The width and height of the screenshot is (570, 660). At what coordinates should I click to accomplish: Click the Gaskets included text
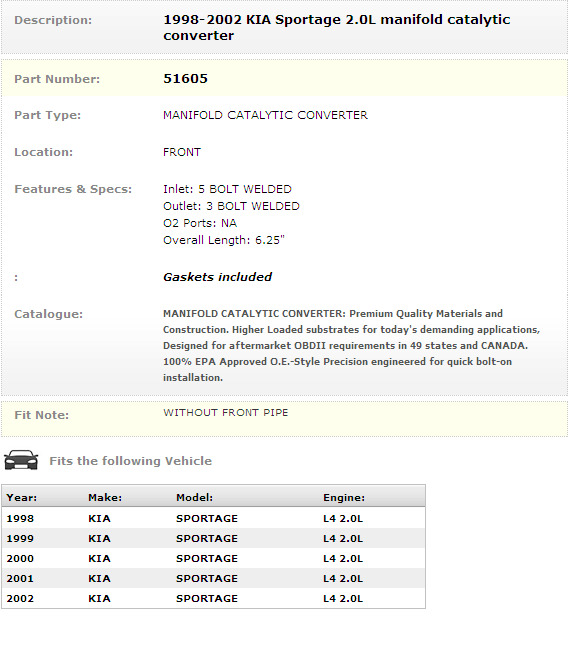[x=217, y=277]
